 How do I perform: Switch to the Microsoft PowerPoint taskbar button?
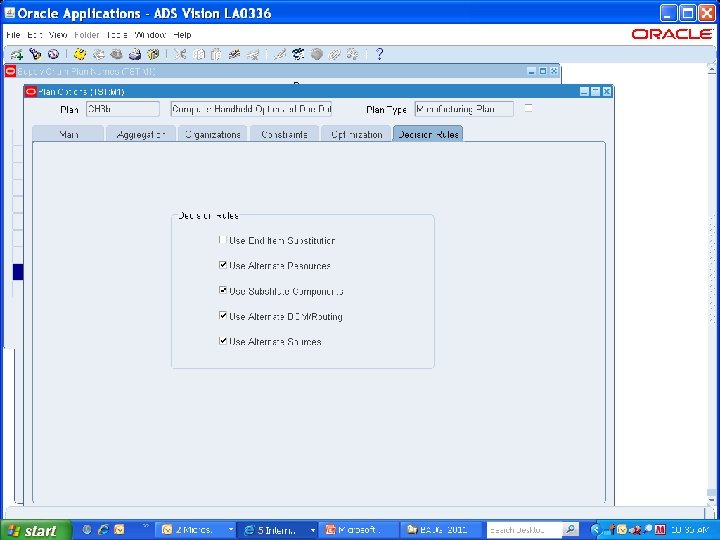[x=359, y=530]
